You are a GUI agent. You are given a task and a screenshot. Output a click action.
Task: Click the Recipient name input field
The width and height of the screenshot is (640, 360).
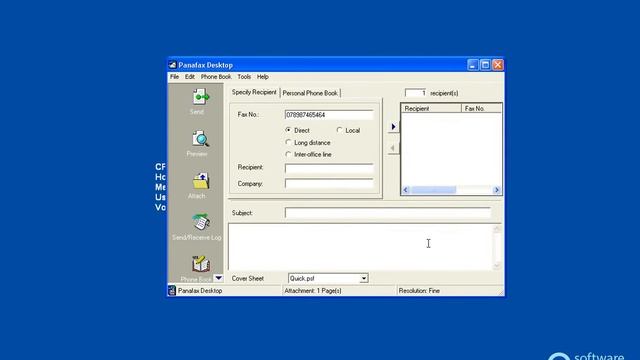[329, 168]
